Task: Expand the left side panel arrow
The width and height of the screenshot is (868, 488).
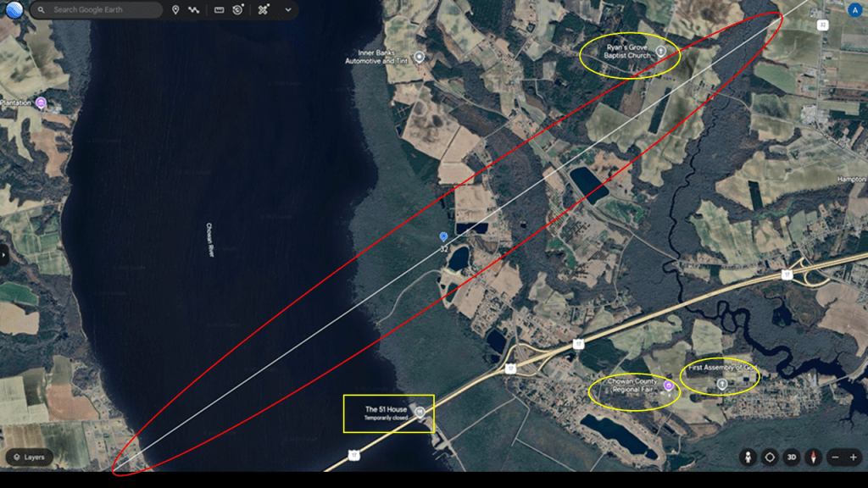Action: (x=4, y=254)
